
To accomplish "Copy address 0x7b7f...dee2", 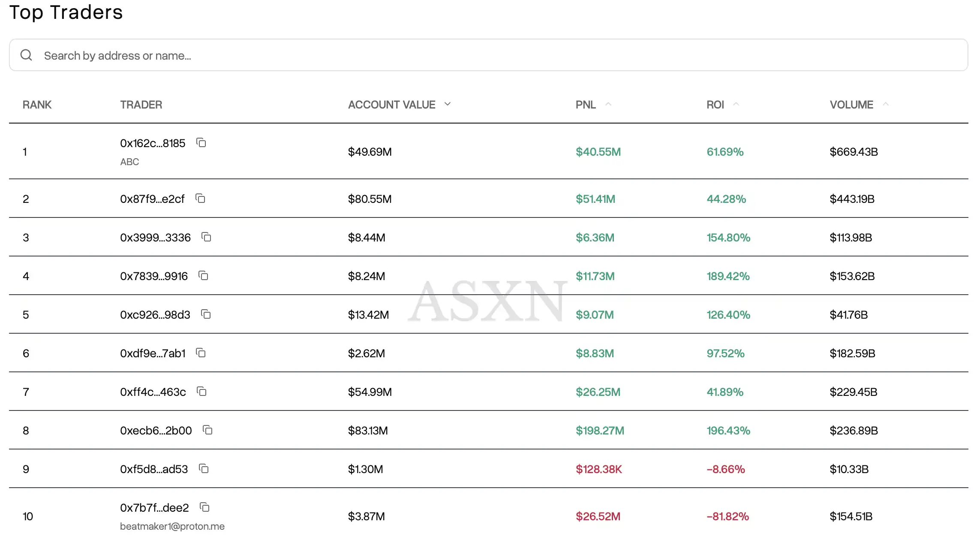I will click(x=204, y=507).
